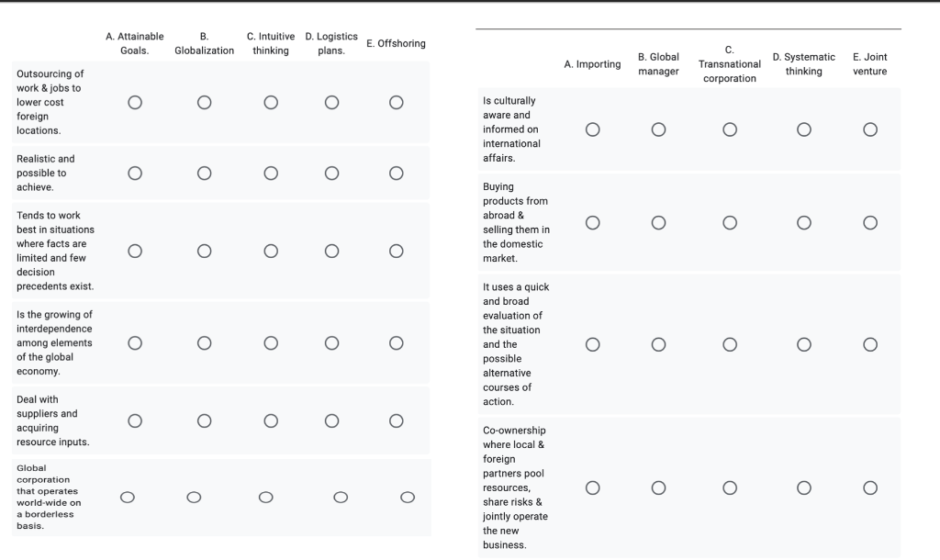This screenshot has width=940, height=560.
Task: Choose Joint venture for buying products abroad row
Action: pos(869,222)
